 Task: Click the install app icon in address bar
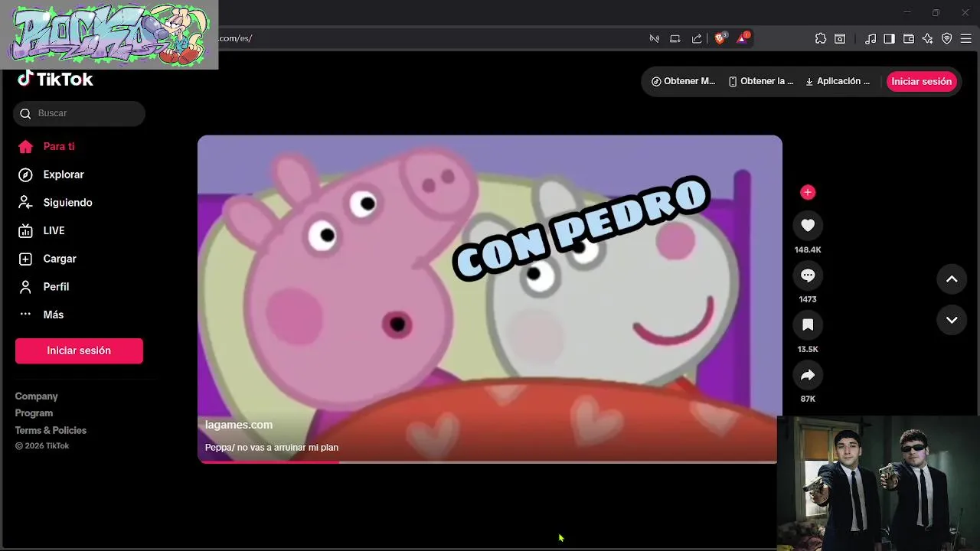coord(675,38)
